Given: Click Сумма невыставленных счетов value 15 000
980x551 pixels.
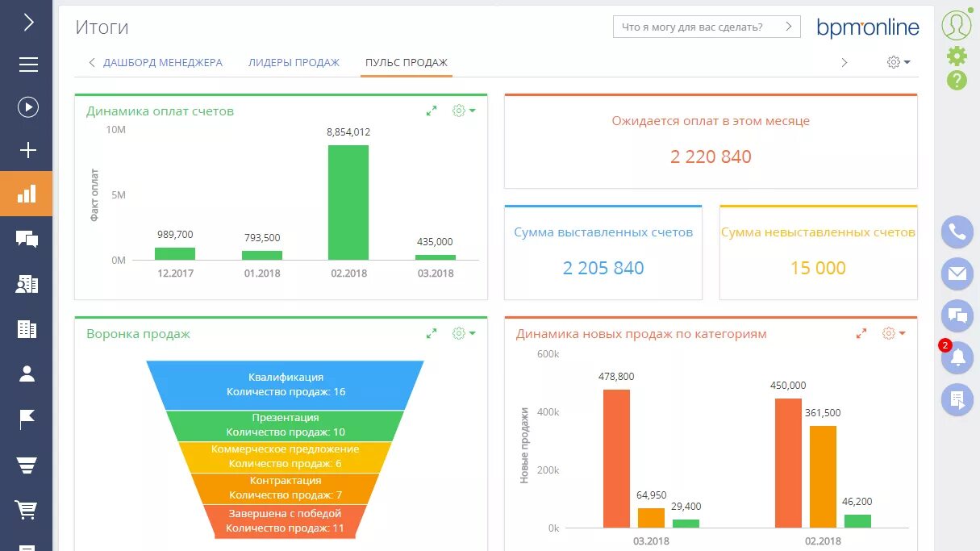Looking at the screenshot, I should [818, 268].
